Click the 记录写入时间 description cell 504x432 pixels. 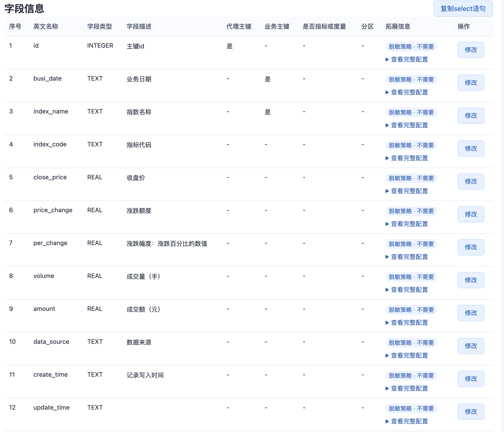coord(145,375)
